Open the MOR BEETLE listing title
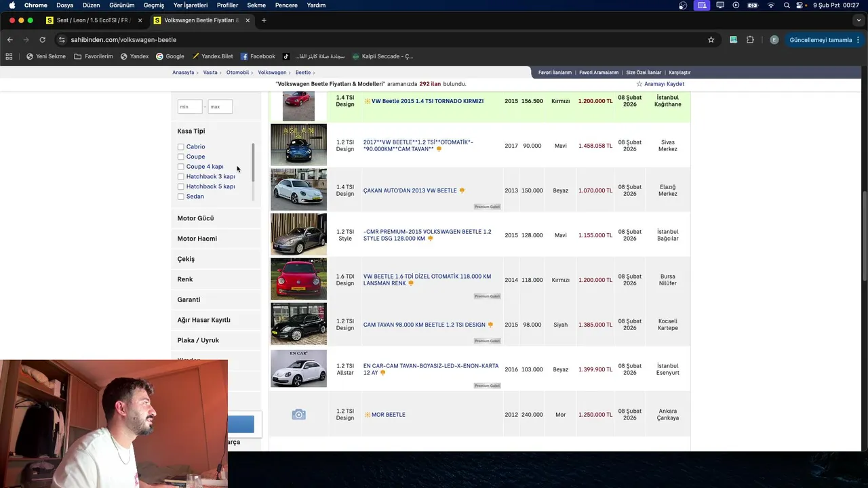The width and height of the screenshot is (868, 488). click(388, 415)
